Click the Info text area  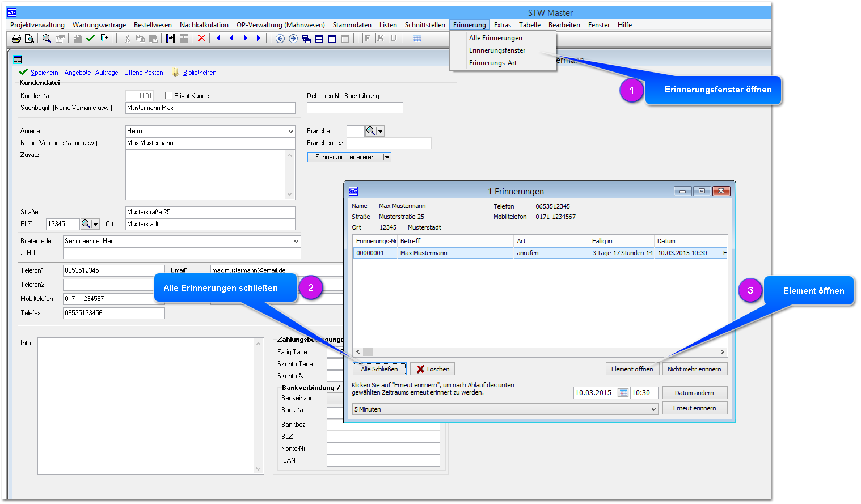[x=150, y=406]
